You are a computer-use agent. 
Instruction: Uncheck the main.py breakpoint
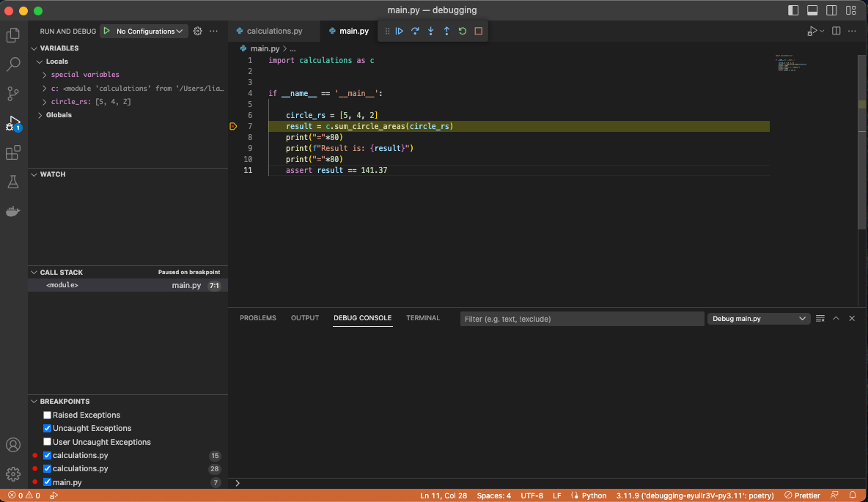point(47,482)
